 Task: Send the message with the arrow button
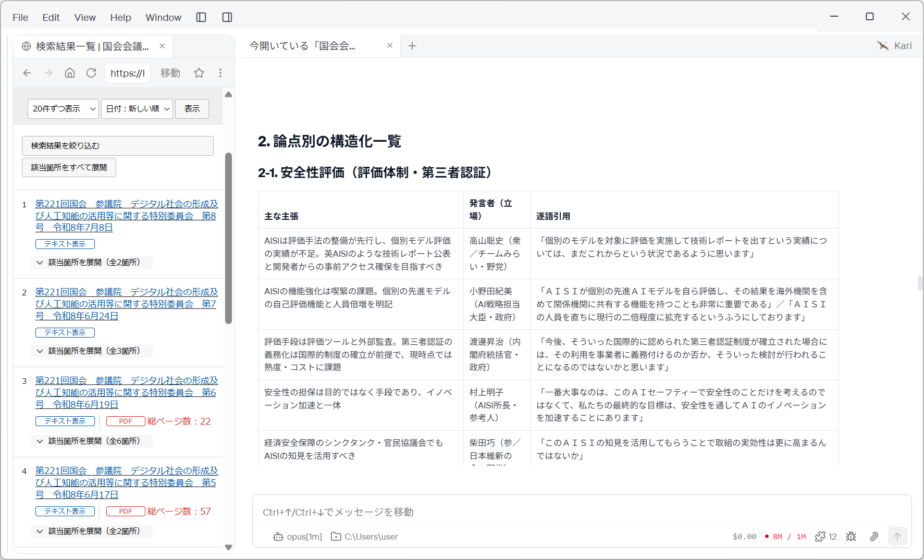coord(897,536)
